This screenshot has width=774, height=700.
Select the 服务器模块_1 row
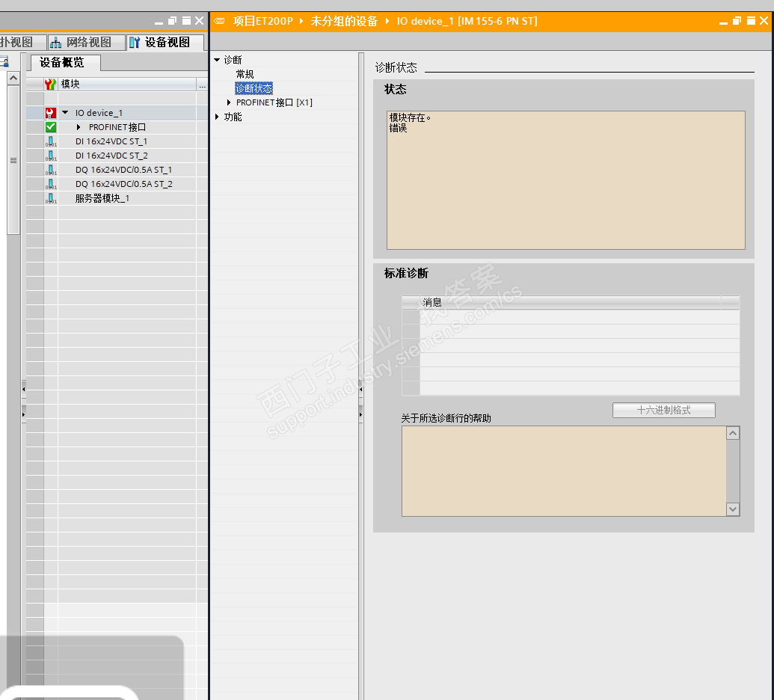coord(117,198)
